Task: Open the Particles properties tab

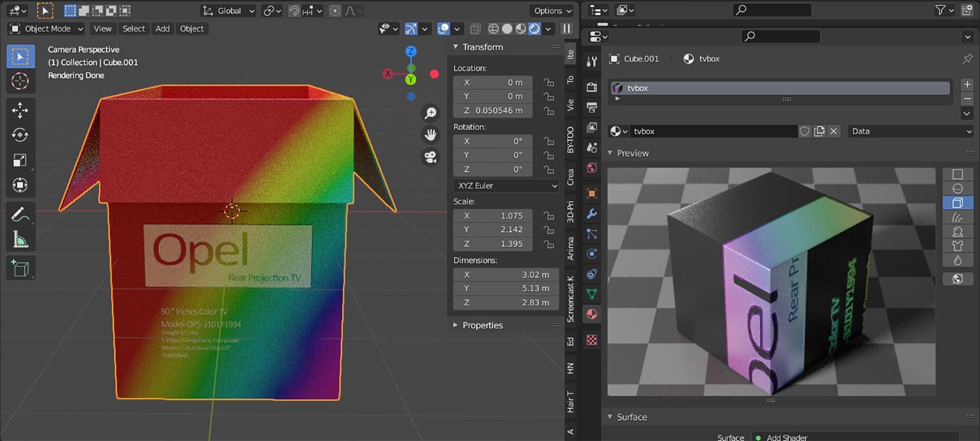Action: point(592,234)
